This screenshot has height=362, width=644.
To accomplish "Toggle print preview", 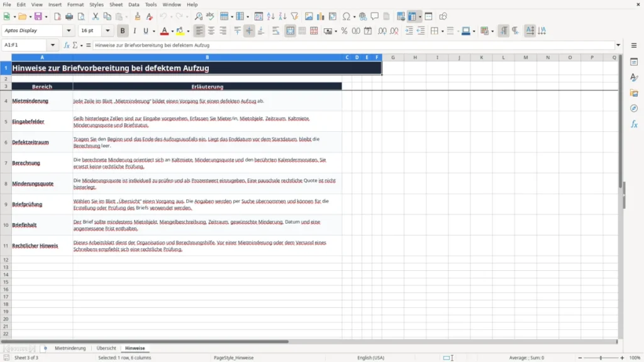I will coord(81,16).
